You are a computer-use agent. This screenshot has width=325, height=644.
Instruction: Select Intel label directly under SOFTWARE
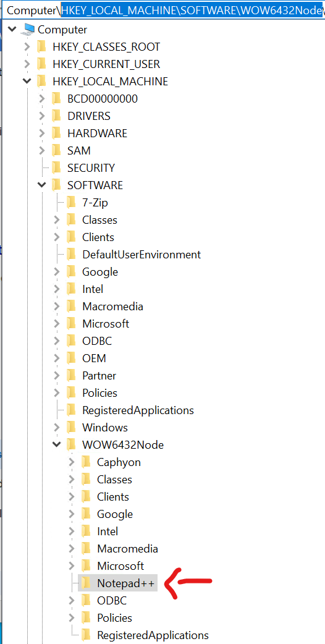93,289
